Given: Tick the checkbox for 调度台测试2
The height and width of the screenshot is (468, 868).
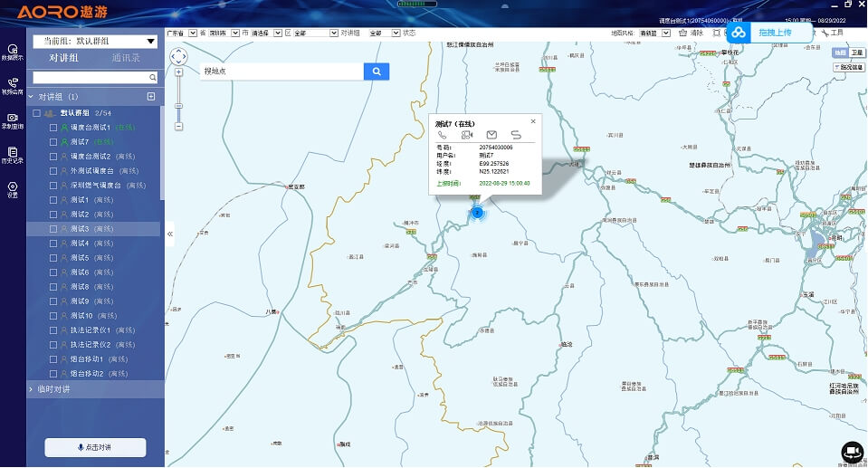Looking at the screenshot, I should click(53, 157).
